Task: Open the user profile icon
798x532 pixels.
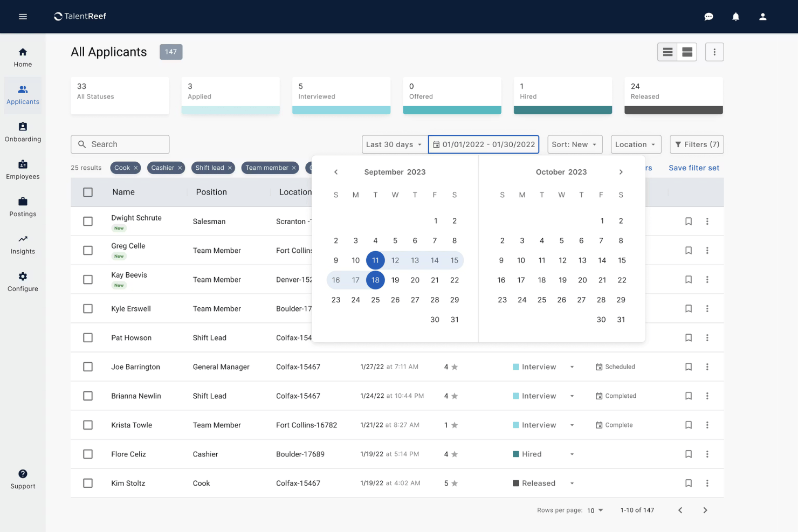Action: coord(762,17)
